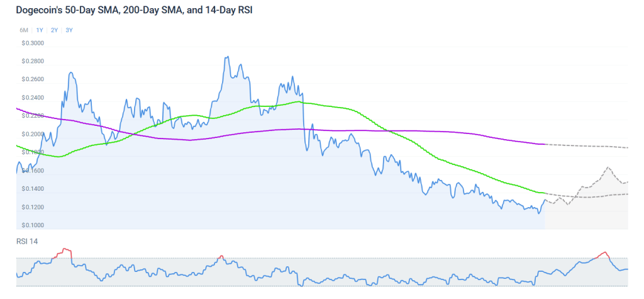Click the highest price peak near $0.29

click(x=226, y=57)
